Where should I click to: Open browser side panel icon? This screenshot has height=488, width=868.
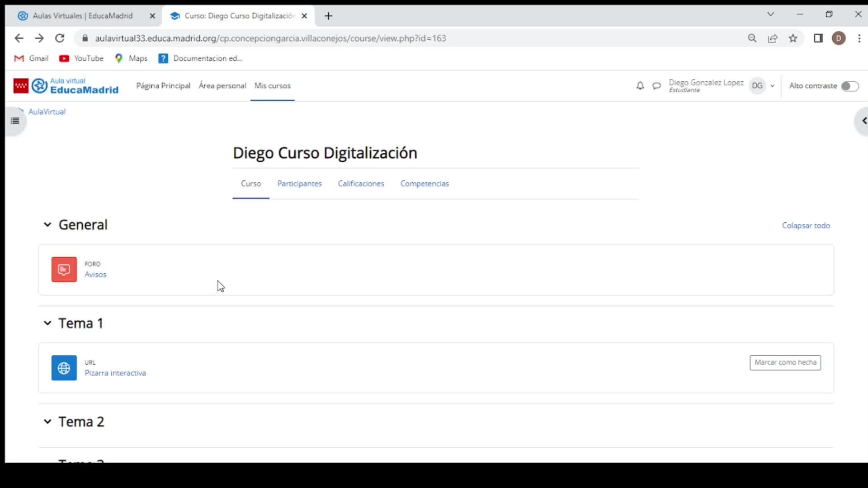pyautogui.click(x=818, y=38)
